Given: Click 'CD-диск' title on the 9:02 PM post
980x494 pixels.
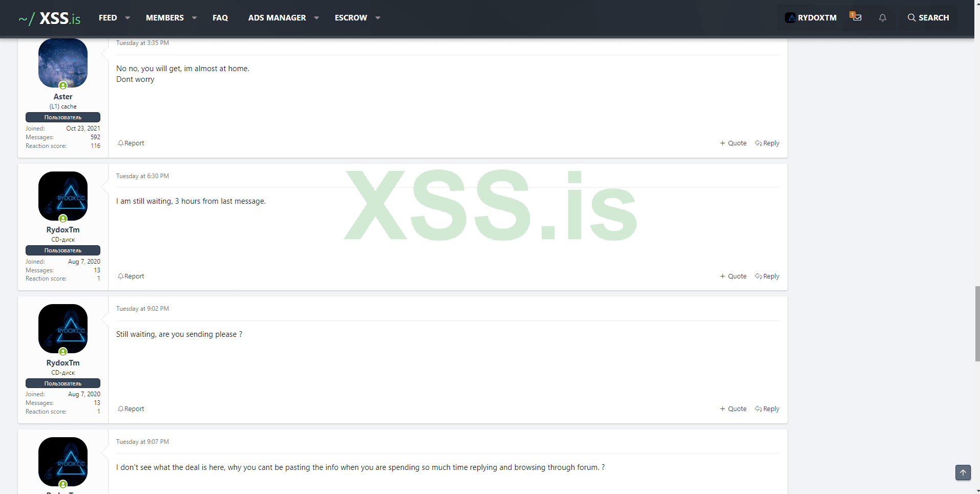Looking at the screenshot, I should pyautogui.click(x=63, y=373).
